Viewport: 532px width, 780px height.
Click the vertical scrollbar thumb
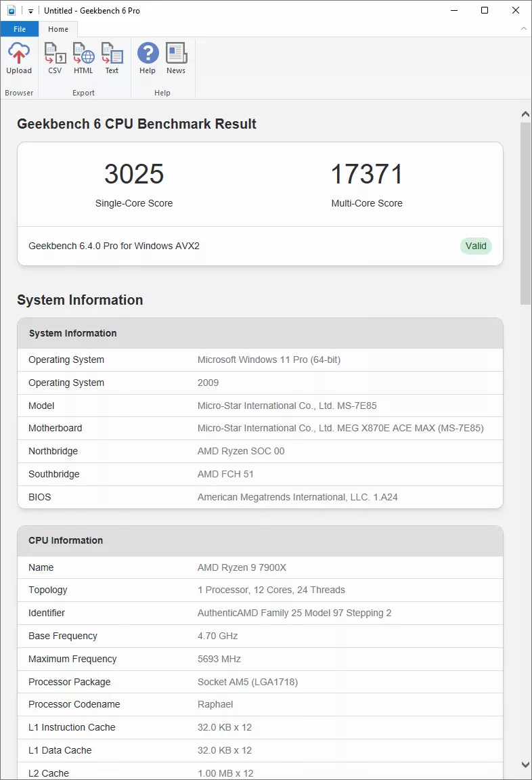point(525,213)
